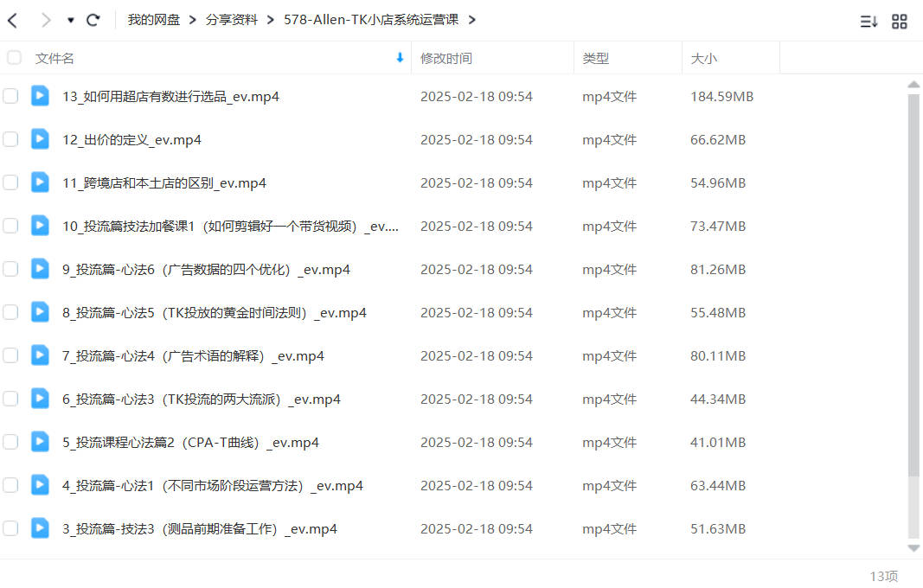Select file name 5_投流课程心法篇2（CPA-T曲线）
This screenshot has height=588, width=923.
(190, 443)
